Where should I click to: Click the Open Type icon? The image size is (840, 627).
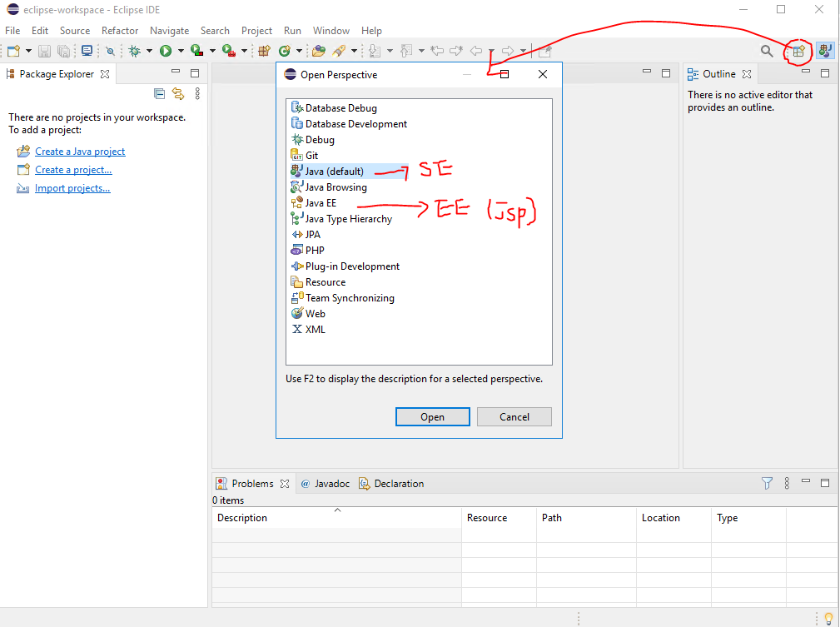coord(319,51)
